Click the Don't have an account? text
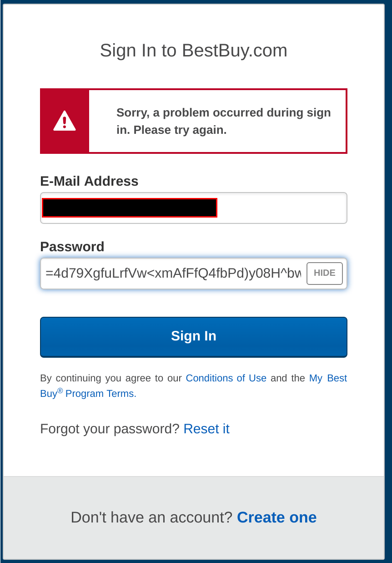392x563 pixels. [x=151, y=517]
